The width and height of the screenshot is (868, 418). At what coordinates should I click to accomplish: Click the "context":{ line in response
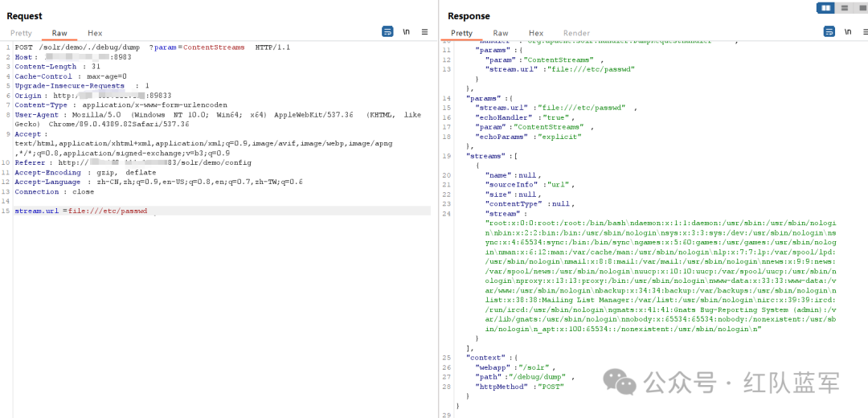coord(492,358)
